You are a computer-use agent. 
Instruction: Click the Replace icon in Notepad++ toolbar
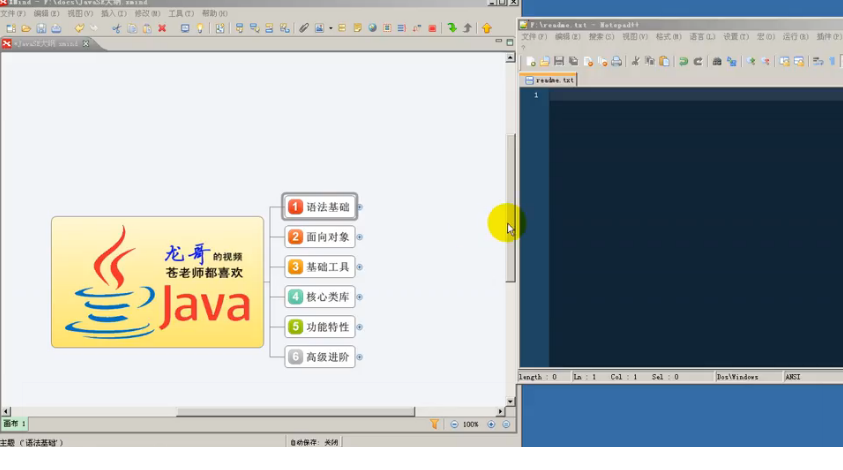[x=732, y=61]
